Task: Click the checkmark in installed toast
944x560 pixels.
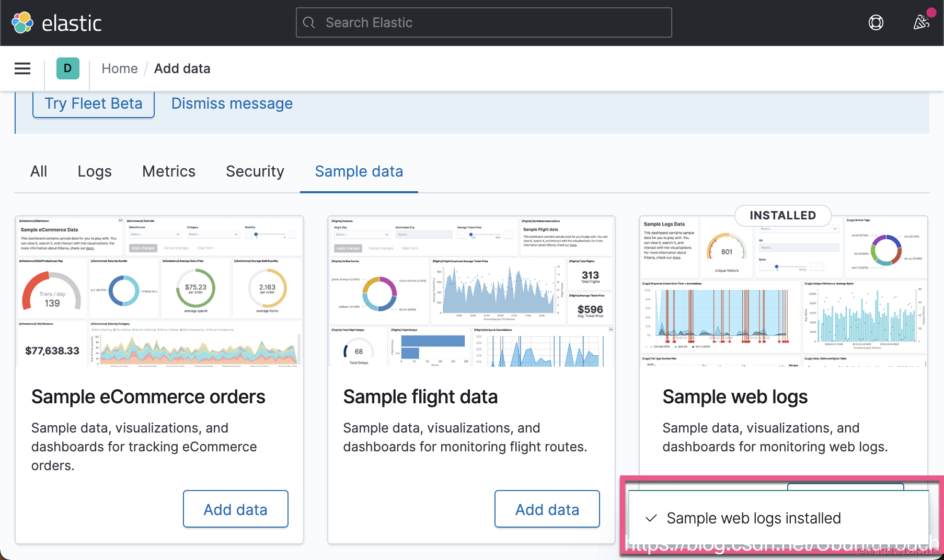Action: (x=651, y=518)
